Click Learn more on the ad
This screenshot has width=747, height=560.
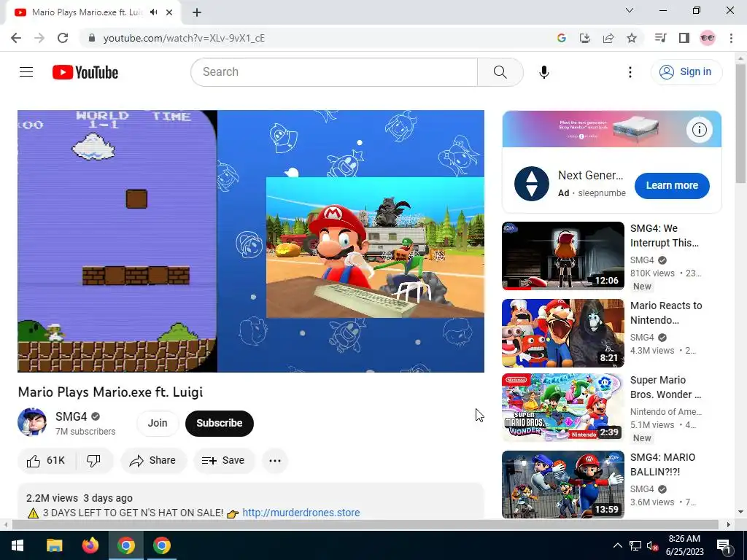[672, 185]
